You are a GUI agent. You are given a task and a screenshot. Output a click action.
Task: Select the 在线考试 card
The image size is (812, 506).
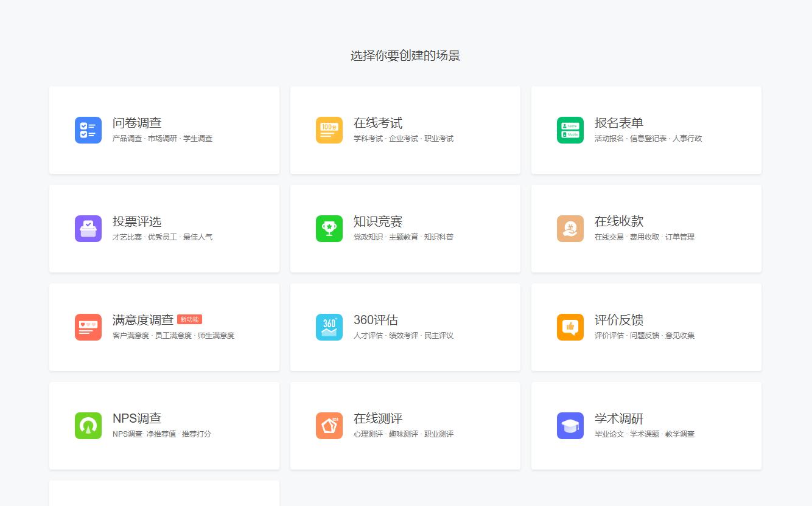(x=405, y=130)
